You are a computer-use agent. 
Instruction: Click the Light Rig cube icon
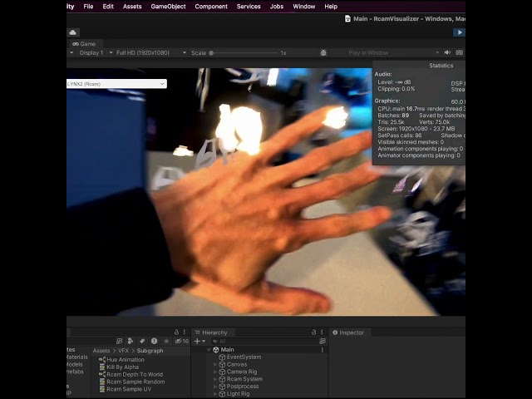(x=222, y=394)
